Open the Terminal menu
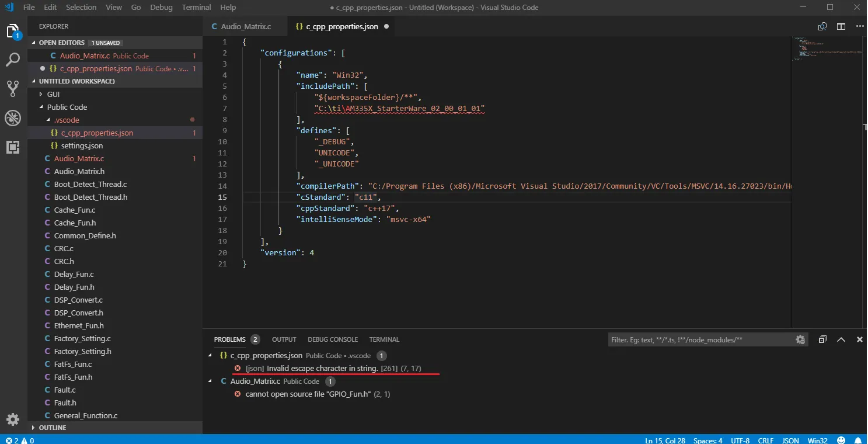 [196, 8]
